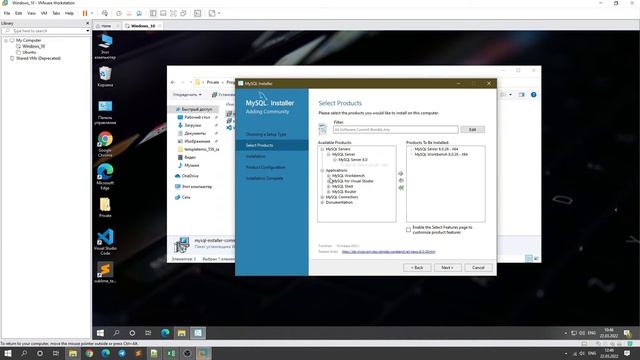Click the VMware console view toolbar icon
The width and height of the screenshot is (640, 360).
pos(198,13)
